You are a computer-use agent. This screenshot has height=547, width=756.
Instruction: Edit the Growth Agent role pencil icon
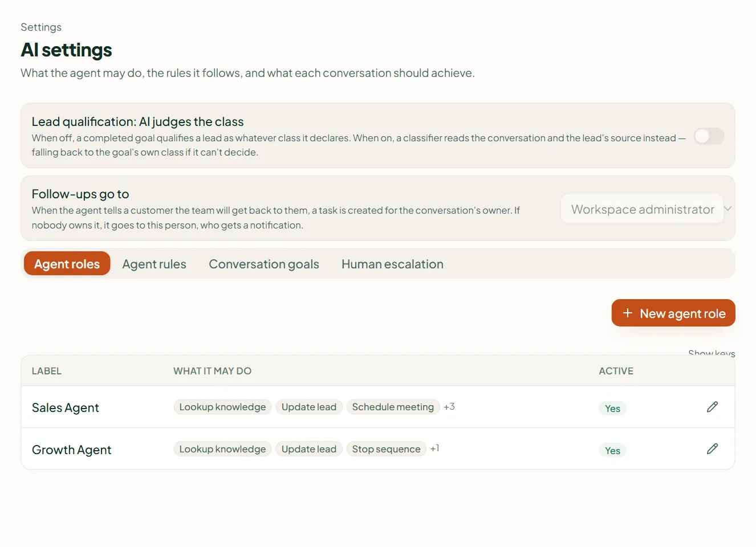pos(712,449)
